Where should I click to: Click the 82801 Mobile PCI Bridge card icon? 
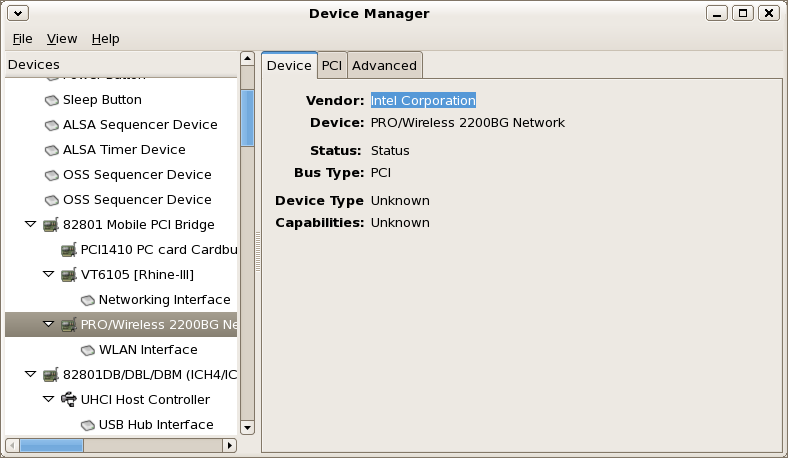tap(51, 225)
